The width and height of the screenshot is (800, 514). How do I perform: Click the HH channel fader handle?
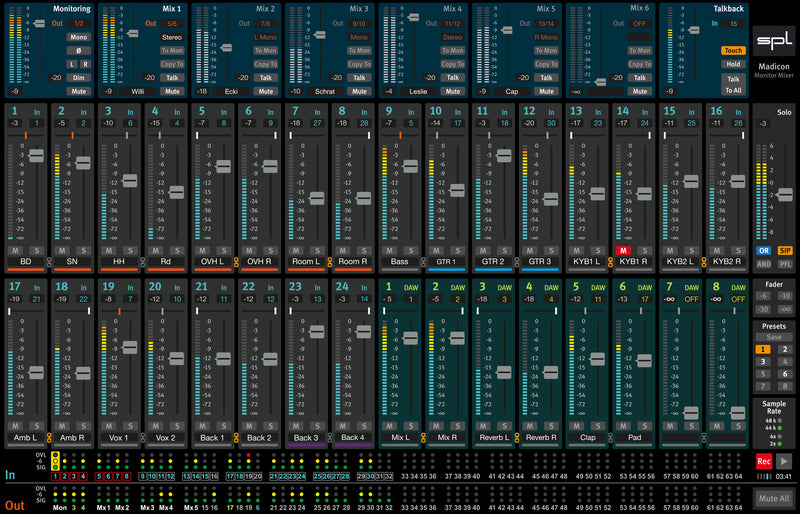click(130, 181)
